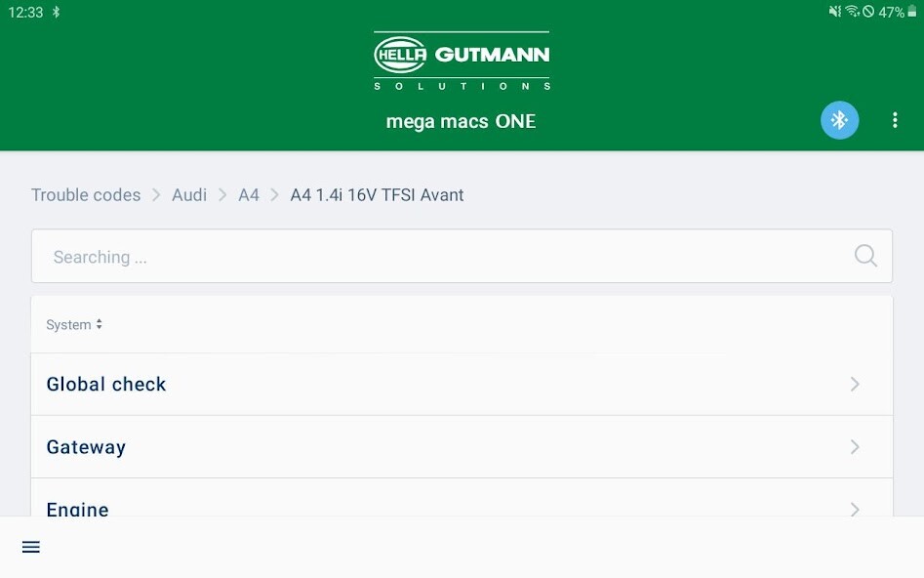Go back to Trouble codes breadcrumb
This screenshot has width=924, height=578.
click(x=86, y=195)
